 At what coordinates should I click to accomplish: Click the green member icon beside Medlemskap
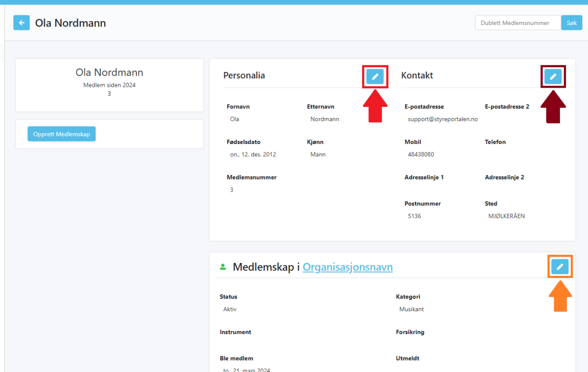(223, 267)
